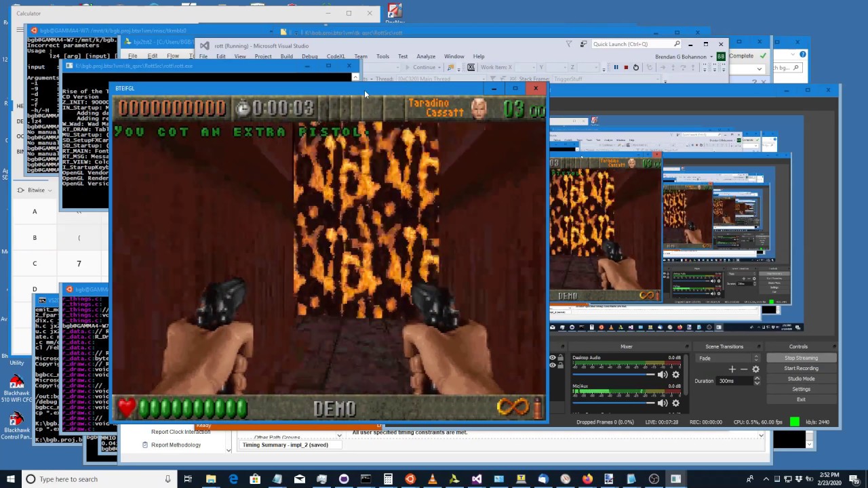Viewport: 868px width, 488px height.
Task: Open the Fade transition dropdown
Action: (728, 359)
